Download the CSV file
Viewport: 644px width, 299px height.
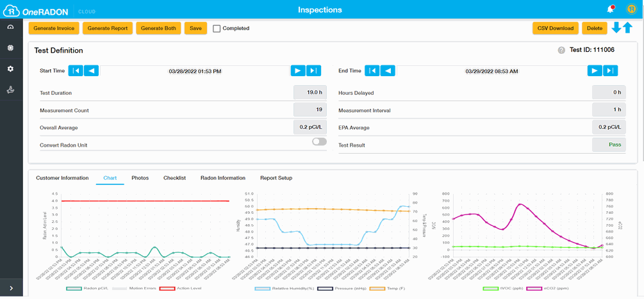click(x=556, y=28)
